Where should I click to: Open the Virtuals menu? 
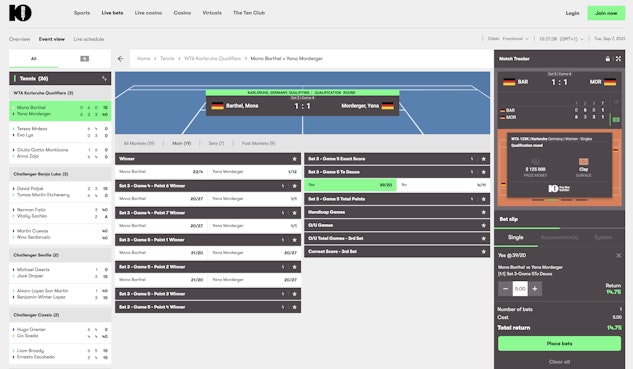coord(212,13)
